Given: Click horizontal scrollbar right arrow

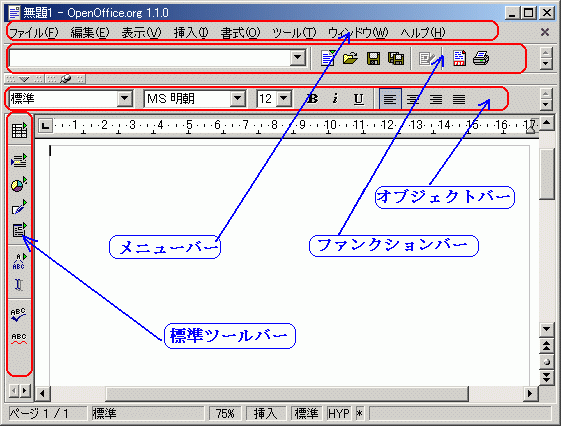Looking at the screenshot, I should (530, 394).
